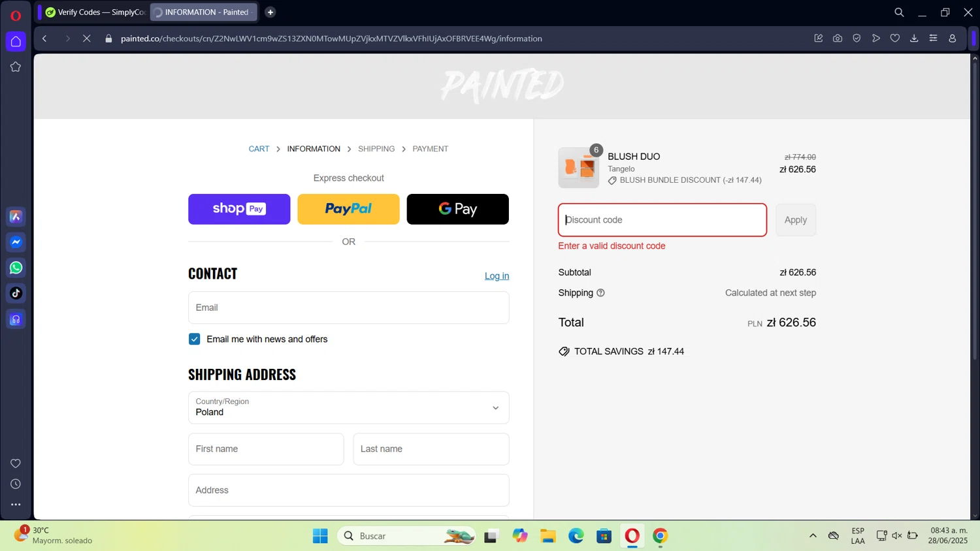The image size is (980, 551).
Task: Open a new tab with plus
Action: [x=270, y=12]
